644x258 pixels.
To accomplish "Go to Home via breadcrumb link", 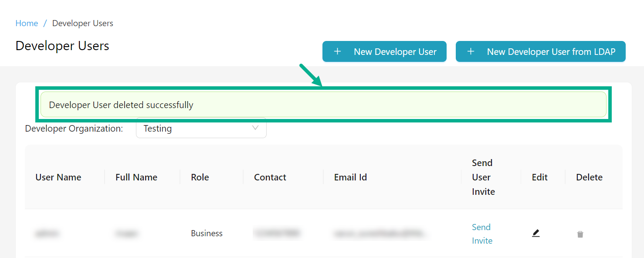I will coord(27,24).
